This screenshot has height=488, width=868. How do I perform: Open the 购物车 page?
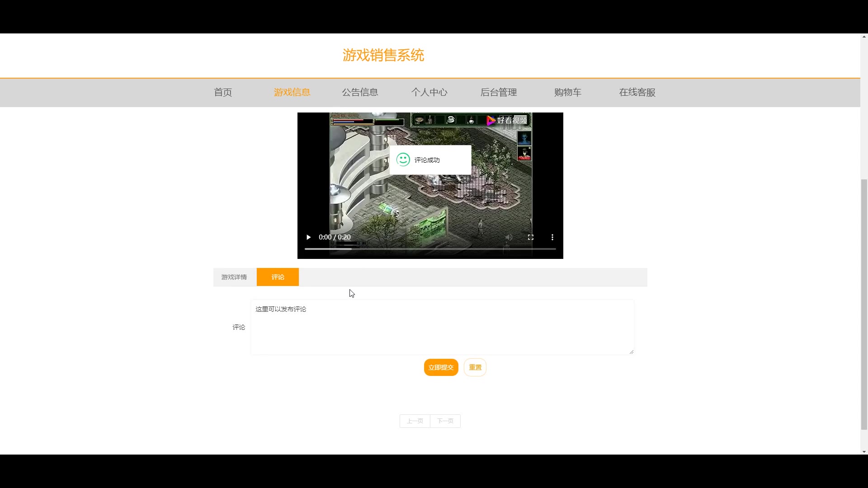(568, 92)
